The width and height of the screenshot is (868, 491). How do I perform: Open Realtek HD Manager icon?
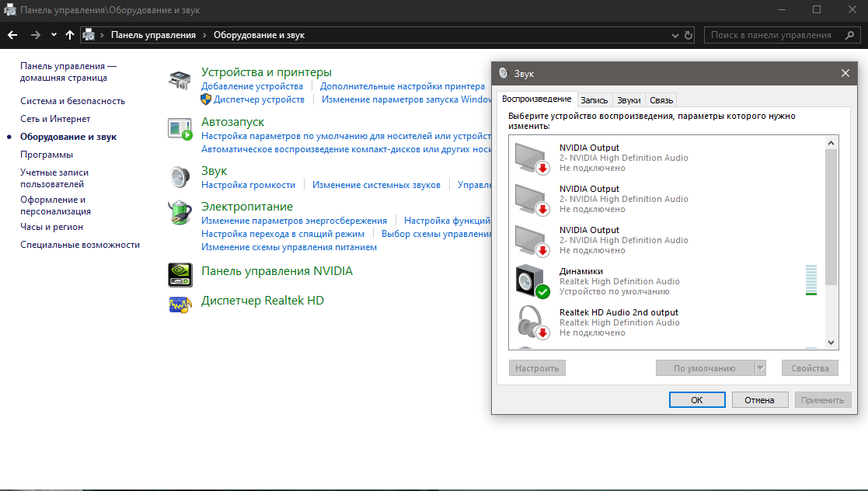point(180,305)
